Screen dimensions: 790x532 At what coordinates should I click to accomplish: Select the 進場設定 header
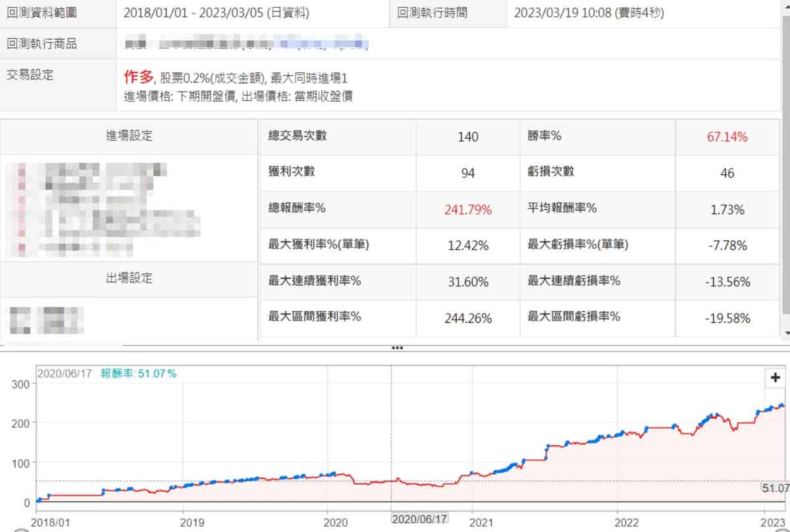(129, 136)
